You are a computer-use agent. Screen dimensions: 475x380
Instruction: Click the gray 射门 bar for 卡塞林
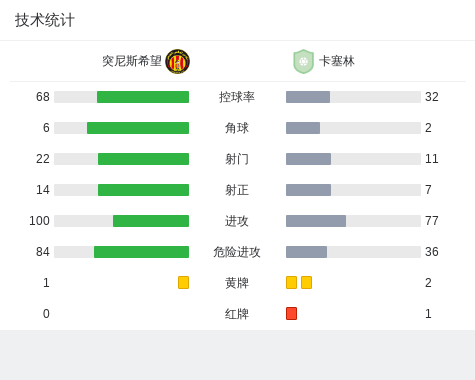308,159
